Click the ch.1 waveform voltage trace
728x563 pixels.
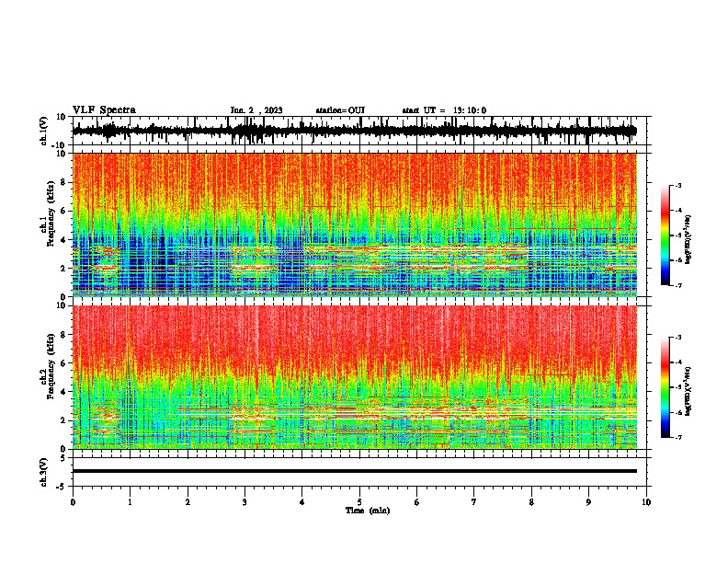(x=355, y=131)
